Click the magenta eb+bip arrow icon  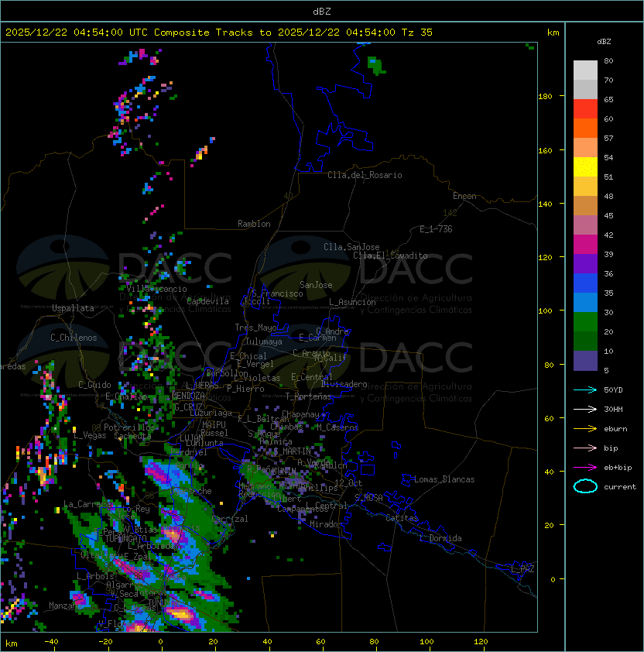click(x=585, y=468)
